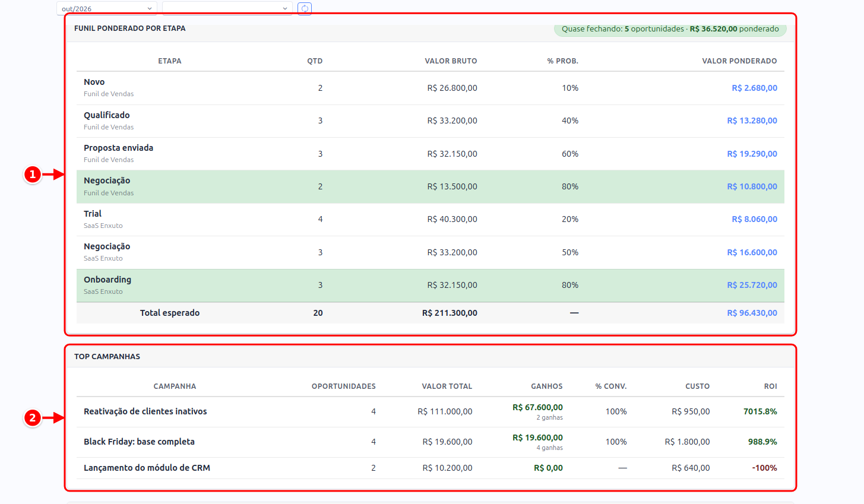The image size is (864, 504).
Task: Click weighted value R$ 10.800,00
Action: tap(752, 186)
